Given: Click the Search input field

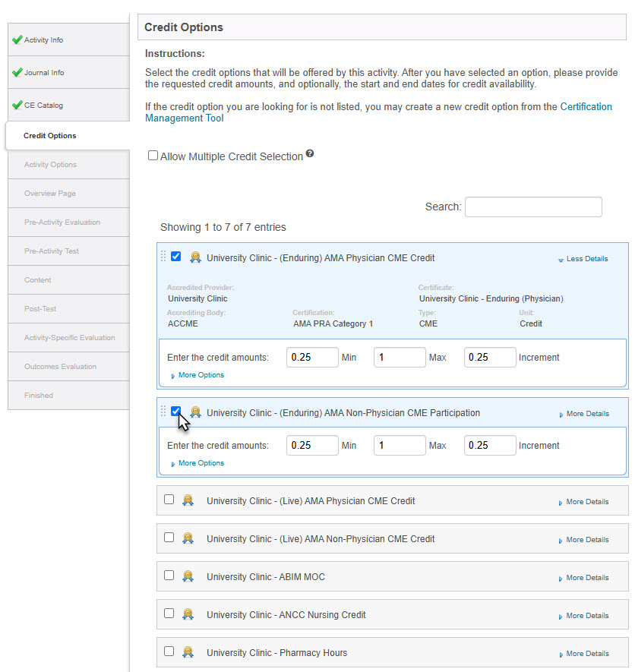Looking at the screenshot, I should [533, 207].
